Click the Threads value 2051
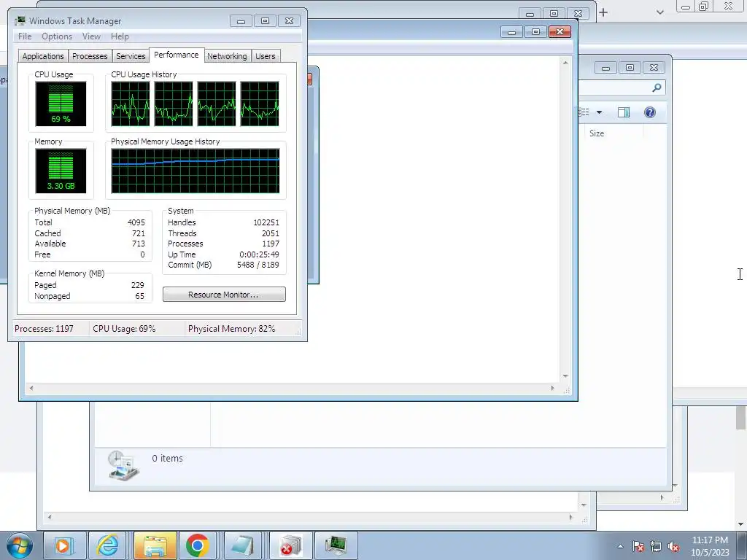747x560 pixels. click(x=270, y=233)
